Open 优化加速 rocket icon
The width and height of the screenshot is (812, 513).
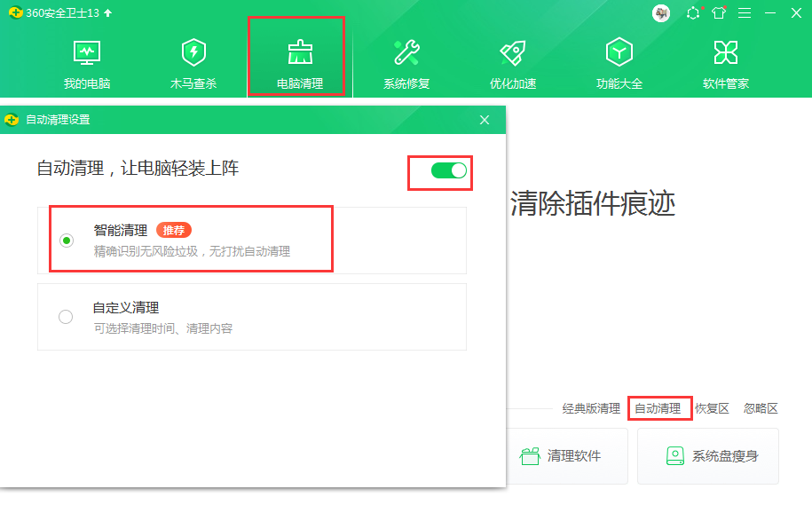pyautogui.click(x=513, y=53)
